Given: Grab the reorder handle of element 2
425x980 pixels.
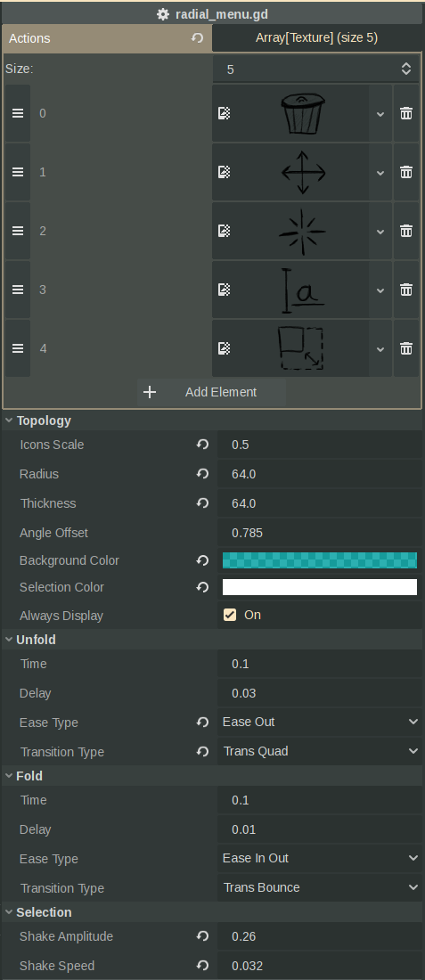Looking at the screenshot, I should pyautogui.click(x=18, y=231).
